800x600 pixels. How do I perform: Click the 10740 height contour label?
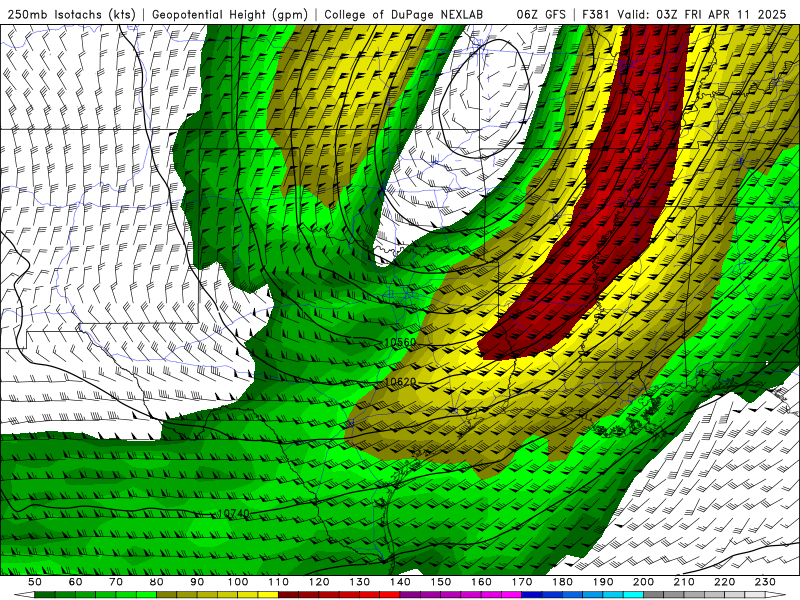[x=234, y=513]
